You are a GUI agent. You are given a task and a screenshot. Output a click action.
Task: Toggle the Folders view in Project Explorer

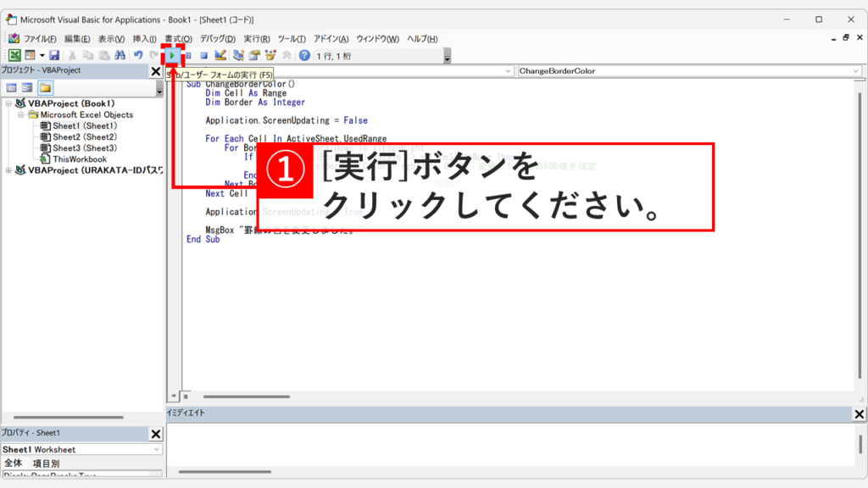coord(47,86)
